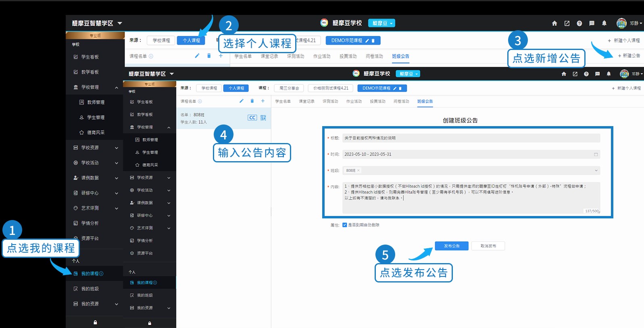
Task: Click the blue 发布公告 button
Action: point(452,246)
